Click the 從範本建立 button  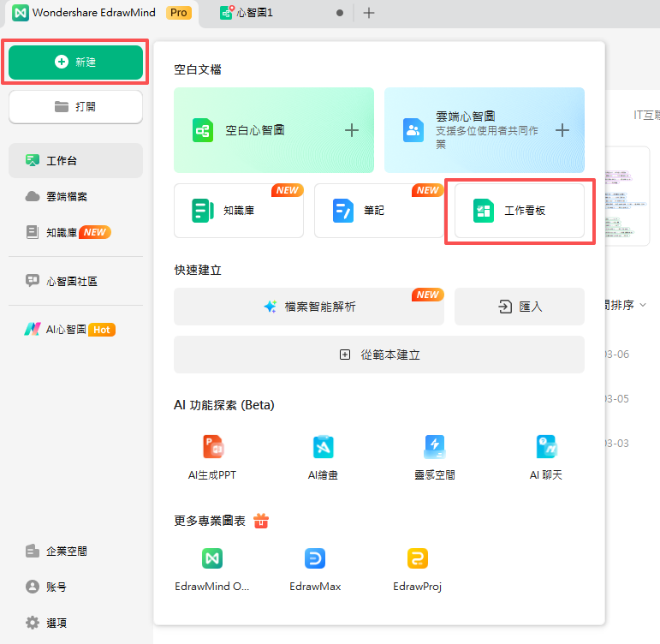[379, 355]
